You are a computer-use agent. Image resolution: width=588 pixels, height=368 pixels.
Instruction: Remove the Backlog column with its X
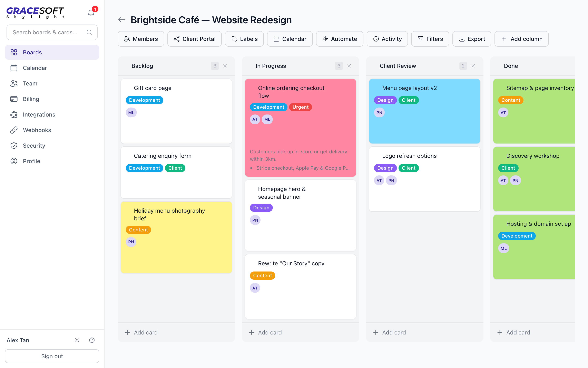[225, 66]
